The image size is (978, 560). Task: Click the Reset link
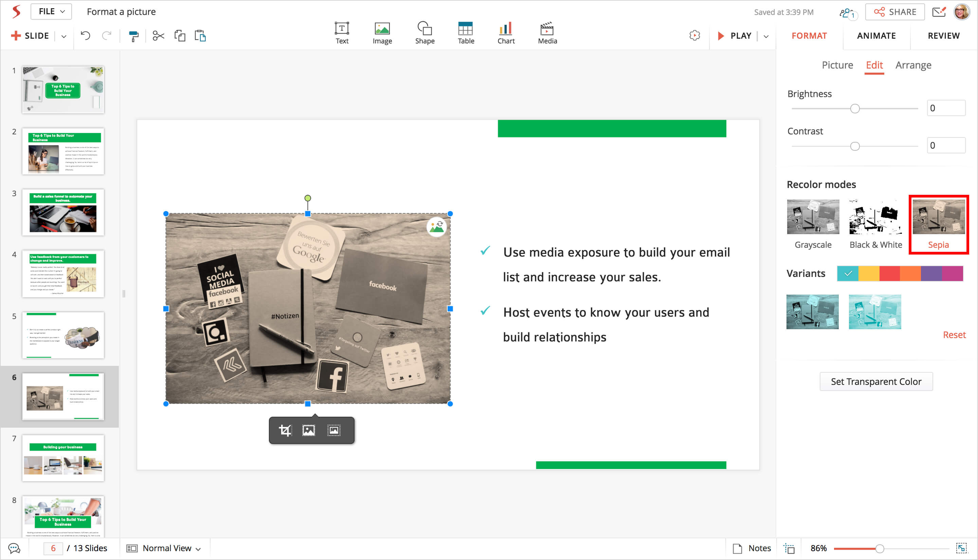point(954,335)
